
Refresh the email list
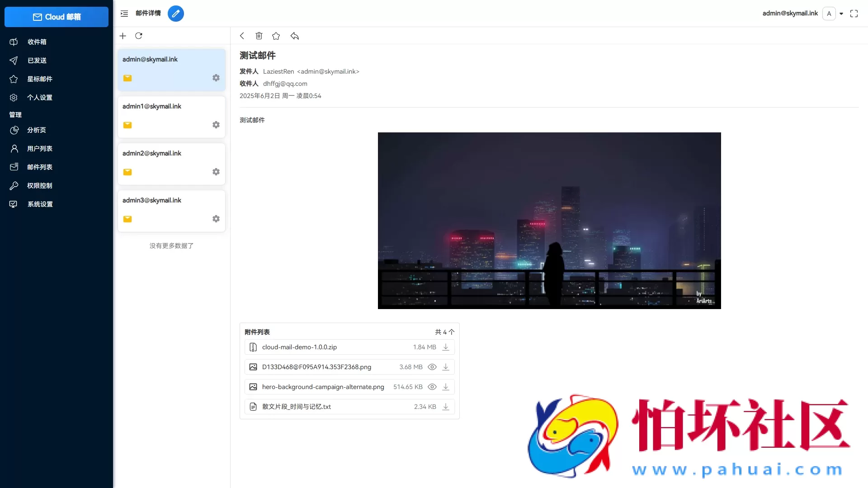click(x=139, y=36)
